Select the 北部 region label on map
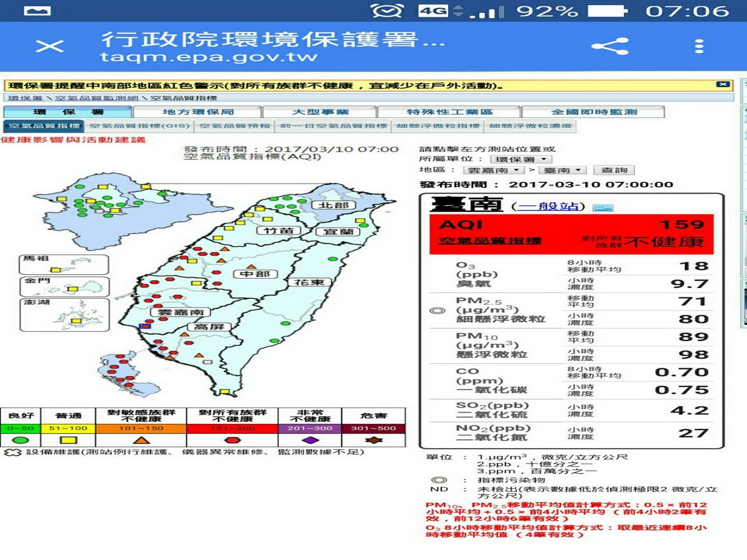The width and height of the screenshot is (747, 560). (x=333, y=205)
